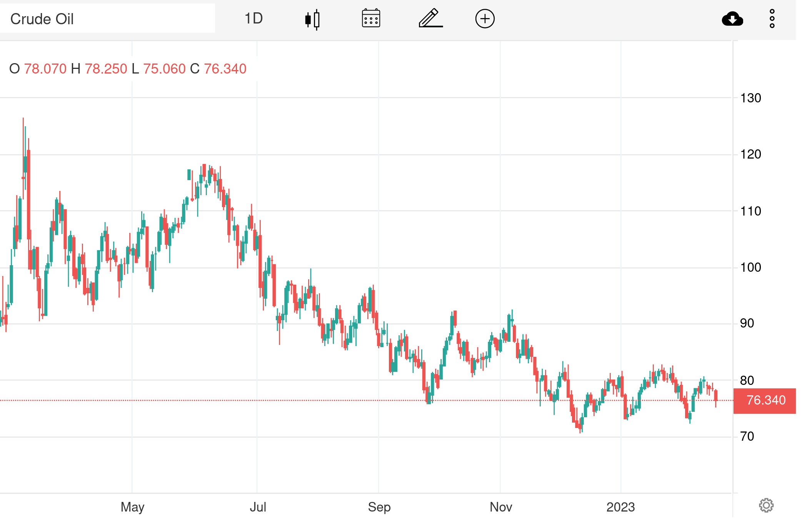Open chart settings gear icon
The image size is (812, 530).
click(x=766, y=505)
